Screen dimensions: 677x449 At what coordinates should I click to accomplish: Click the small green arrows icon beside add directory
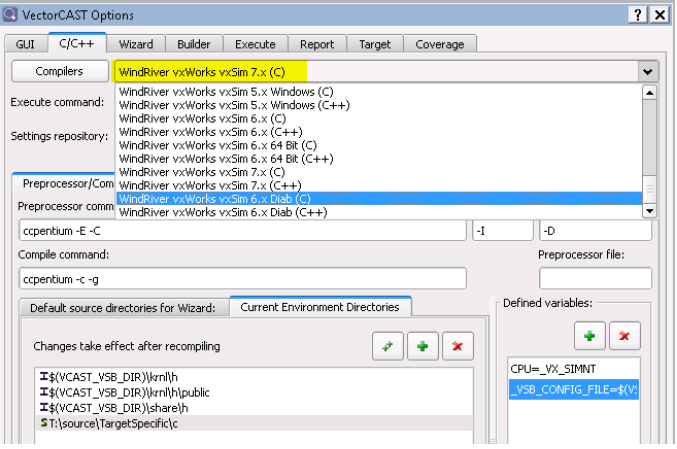[x=388, y=346]
